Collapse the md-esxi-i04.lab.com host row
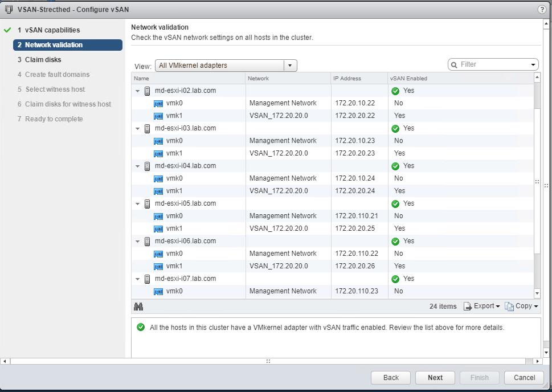 [138, 166]
